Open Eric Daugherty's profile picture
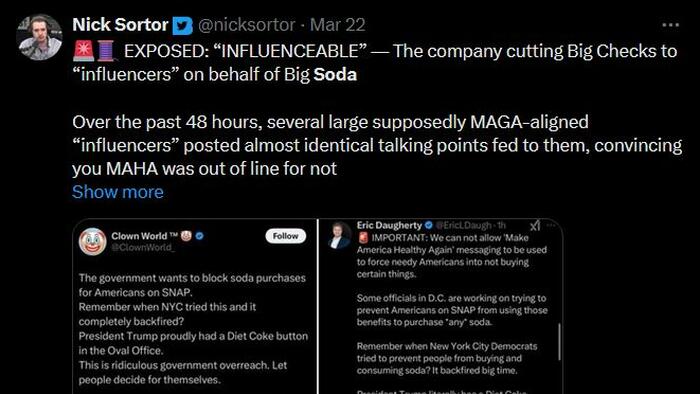 (x=339, y=235)
